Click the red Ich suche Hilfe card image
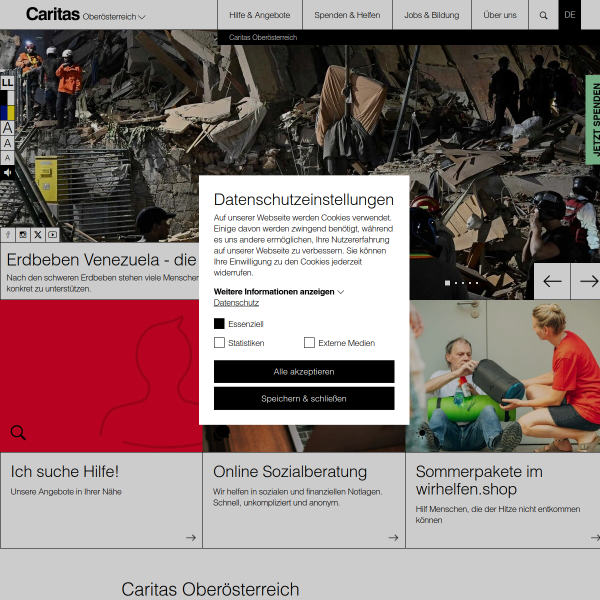Image resolution: width=600 pixels, height=600 pixels. [101, 376]
